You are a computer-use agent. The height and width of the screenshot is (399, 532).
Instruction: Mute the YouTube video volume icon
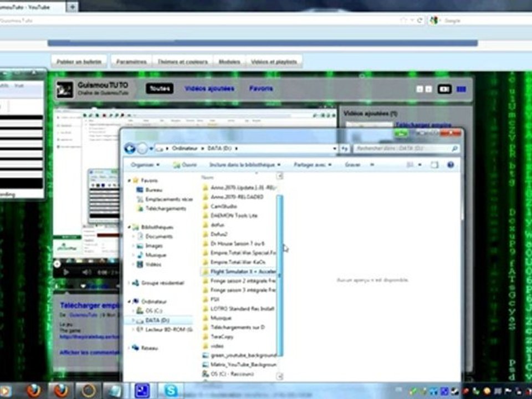[x=87, y=272]
